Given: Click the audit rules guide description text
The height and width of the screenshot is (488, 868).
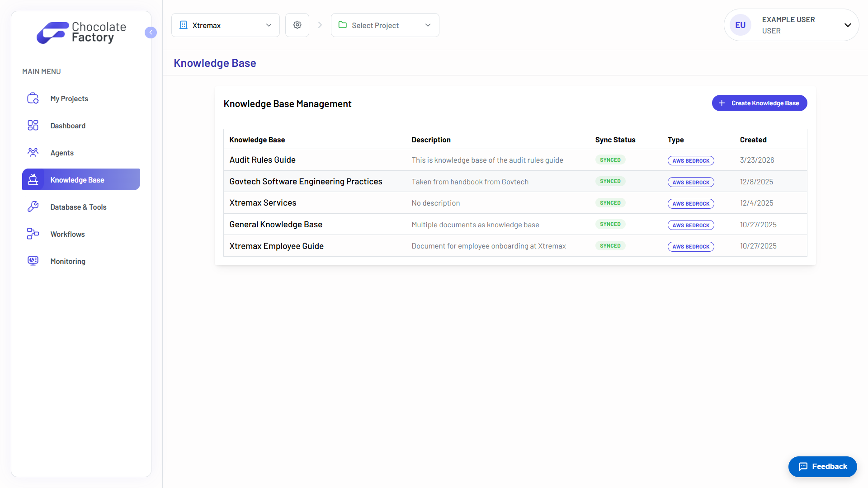Looking at the screenshot, I should [487, 160].
